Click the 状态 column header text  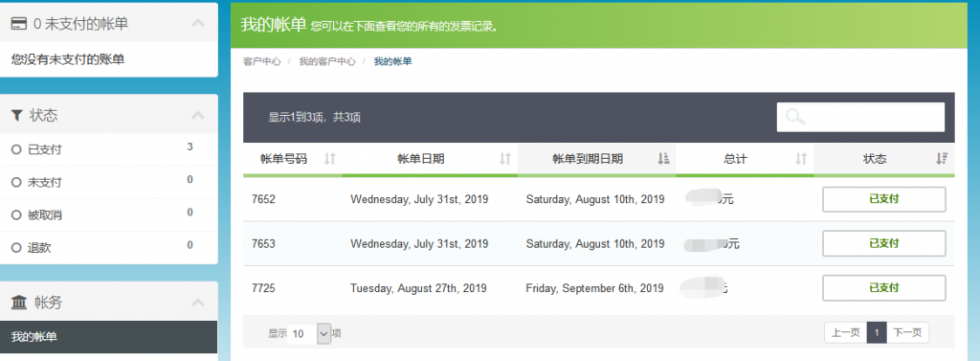pyautogui.click(x=875, y=159)
